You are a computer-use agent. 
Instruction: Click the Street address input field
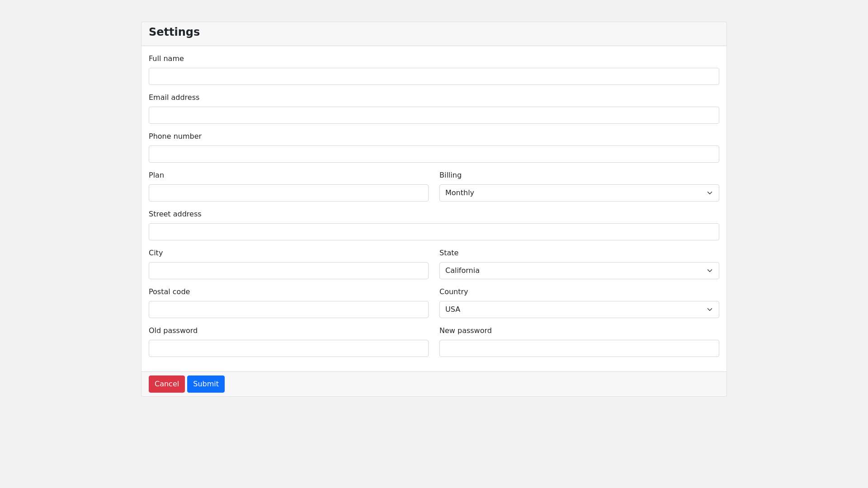tap(434, 231)
